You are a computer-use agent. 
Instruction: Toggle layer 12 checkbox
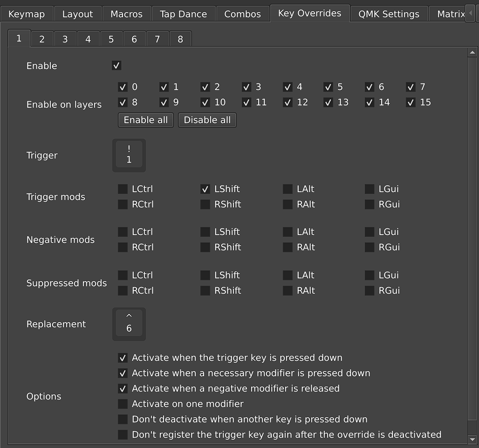click(x=288, y=103)
